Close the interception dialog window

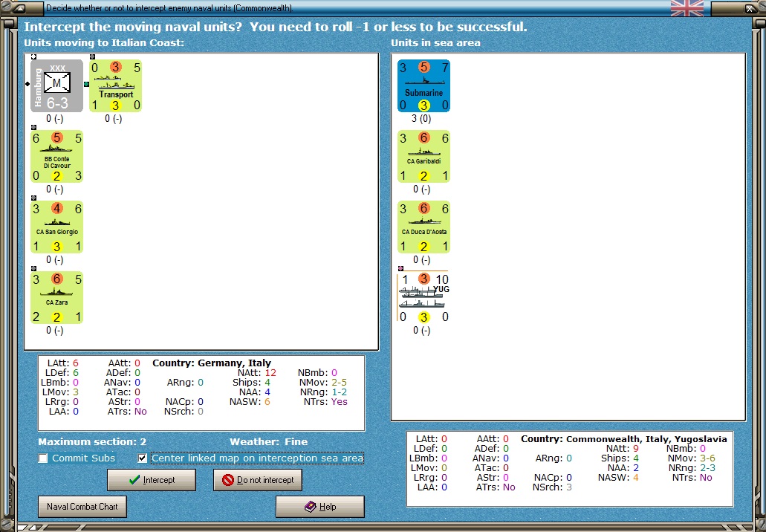[750, 8]
